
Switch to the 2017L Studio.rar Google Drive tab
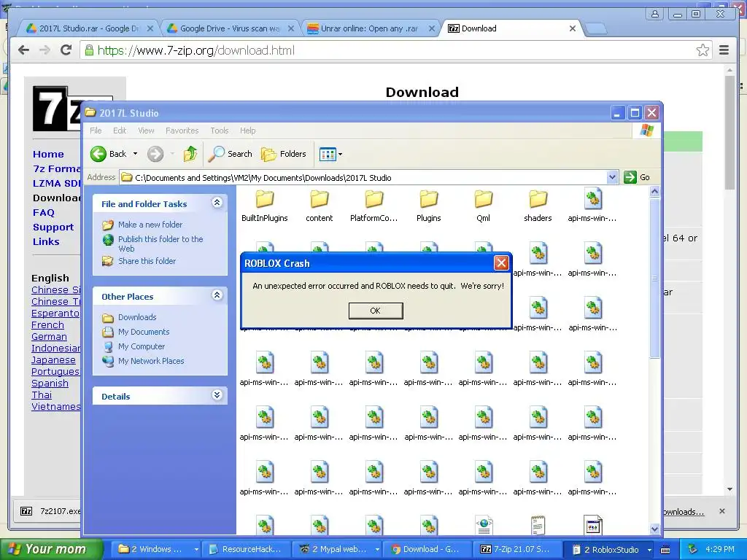(89, 28)
